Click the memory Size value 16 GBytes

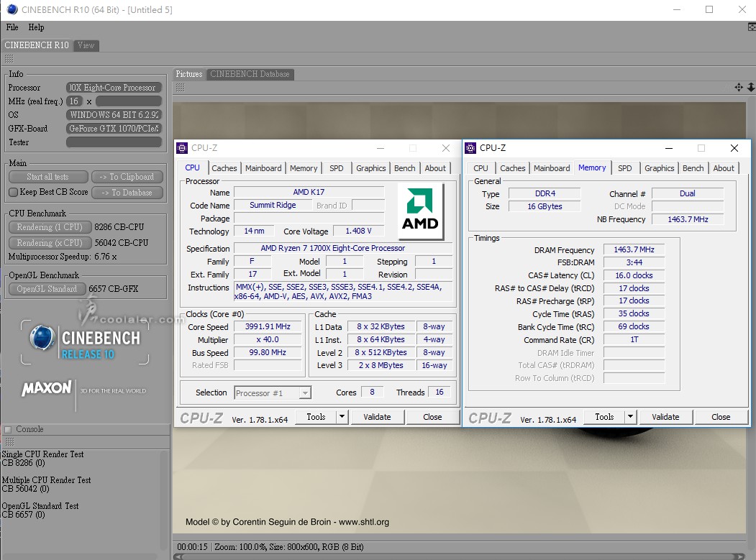pos(545,207)
